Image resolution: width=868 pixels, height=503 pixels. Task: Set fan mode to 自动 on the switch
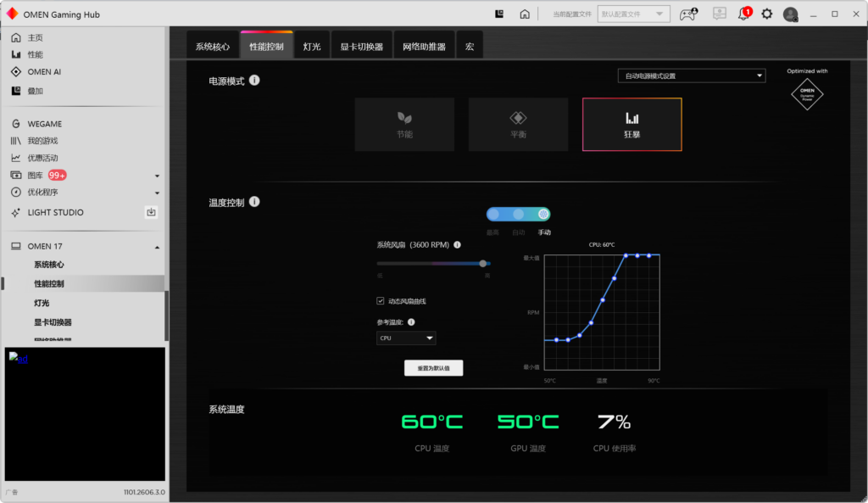pos(518,215)
